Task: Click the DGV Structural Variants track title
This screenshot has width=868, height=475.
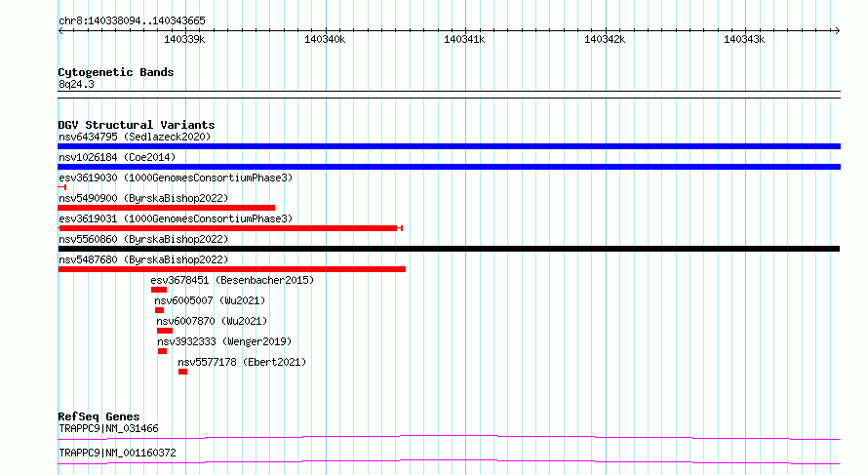Action: (137, 125)
